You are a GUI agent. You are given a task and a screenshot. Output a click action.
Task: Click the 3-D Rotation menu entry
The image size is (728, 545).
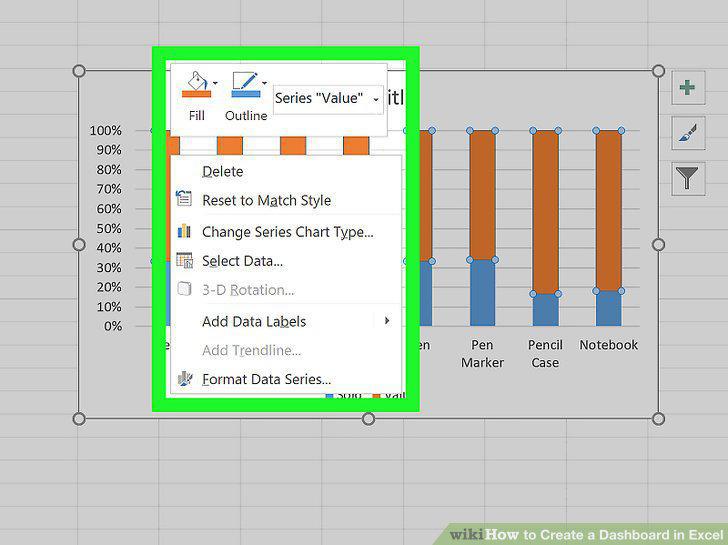tap(286, 290)
